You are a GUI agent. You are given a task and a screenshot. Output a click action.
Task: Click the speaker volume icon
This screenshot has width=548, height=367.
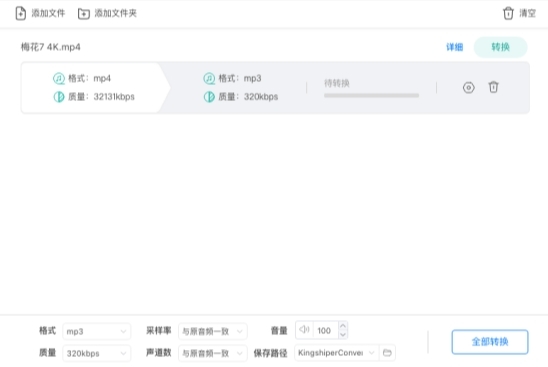pyautogui.click(x=304, y=330)
